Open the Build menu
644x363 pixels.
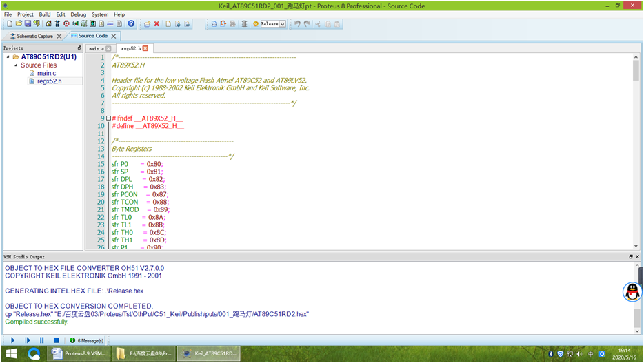44,14
